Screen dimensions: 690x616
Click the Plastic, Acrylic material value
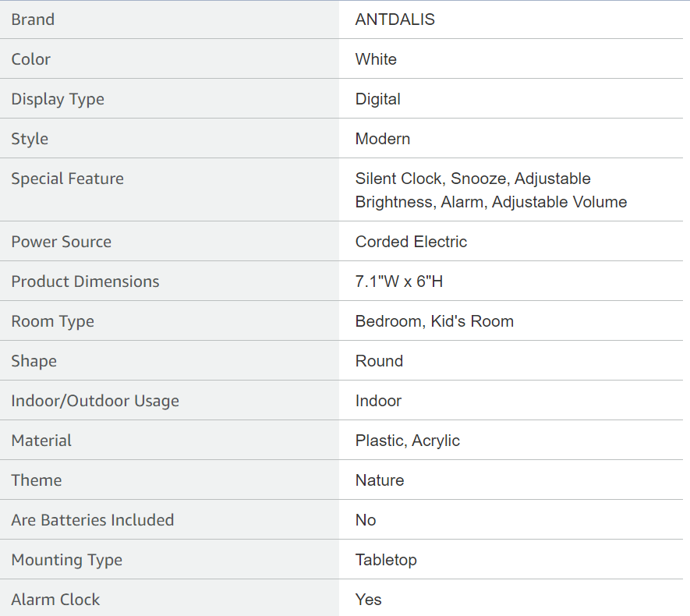tap(407, 441)
